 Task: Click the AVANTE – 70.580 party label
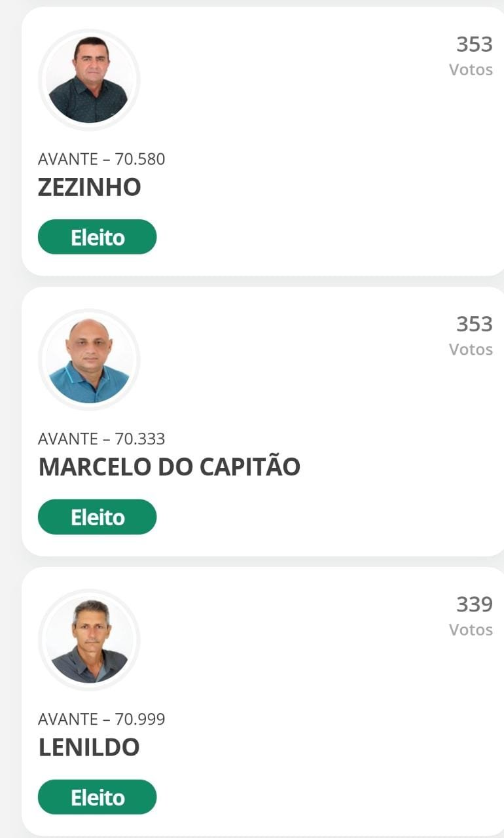(x=101, y=159)
